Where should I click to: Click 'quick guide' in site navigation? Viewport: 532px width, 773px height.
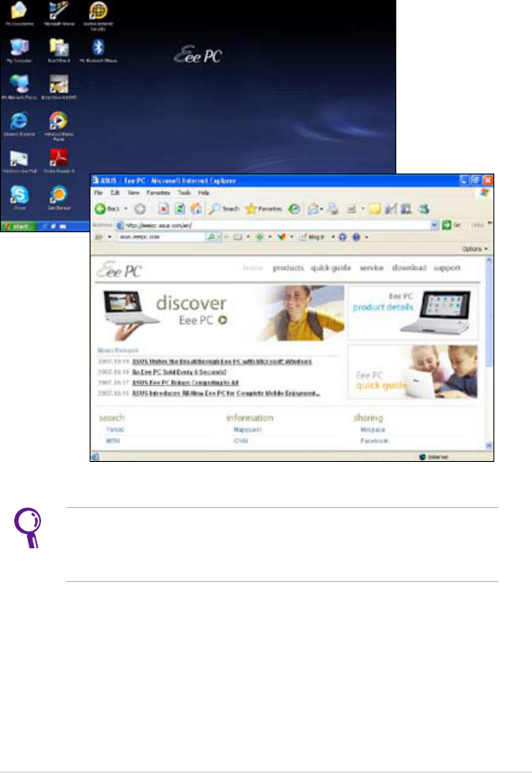click(x=331, y=267)
